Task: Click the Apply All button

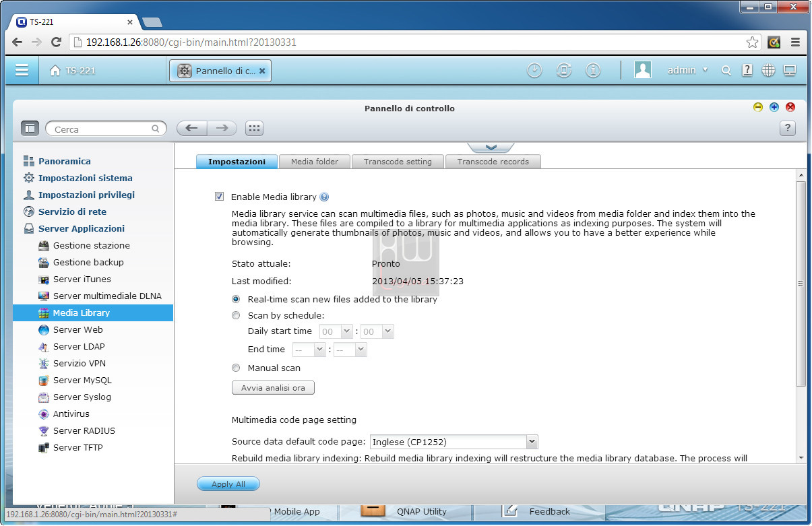Action: point(228,484)
